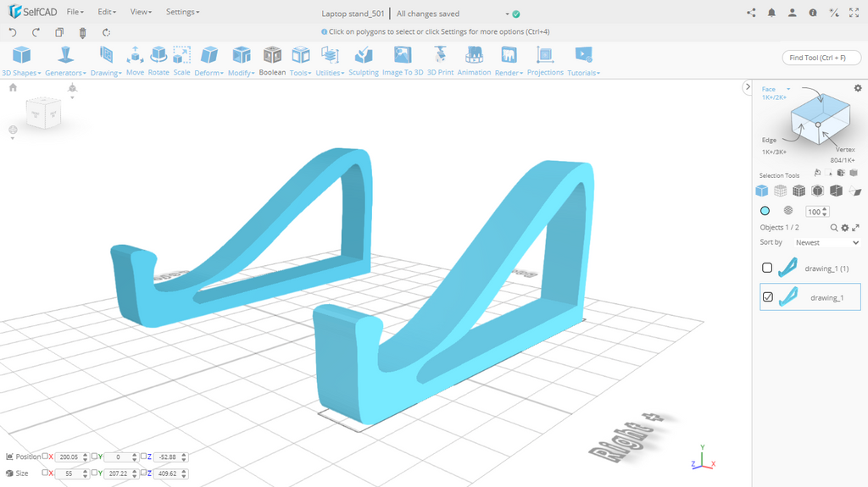
Task: Open the Sort by Newest dropdown
Action: pyautogui.click(x=826, y=242)
